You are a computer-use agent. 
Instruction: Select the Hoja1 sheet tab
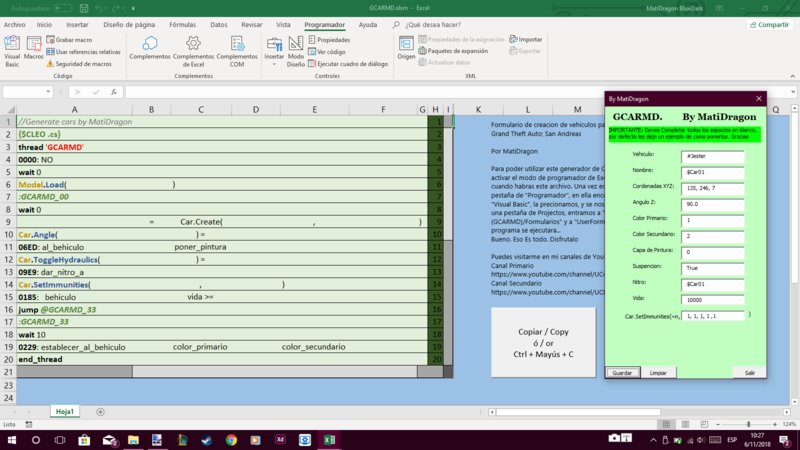[x=66, y=411]
